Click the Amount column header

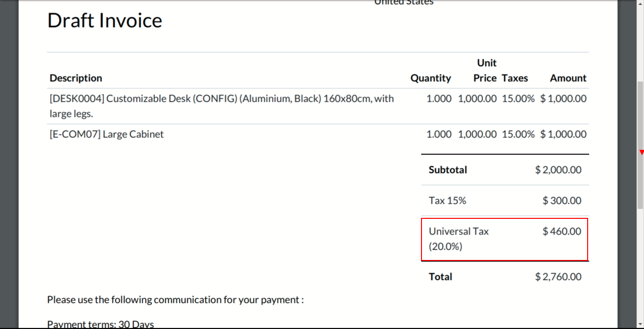568,78
